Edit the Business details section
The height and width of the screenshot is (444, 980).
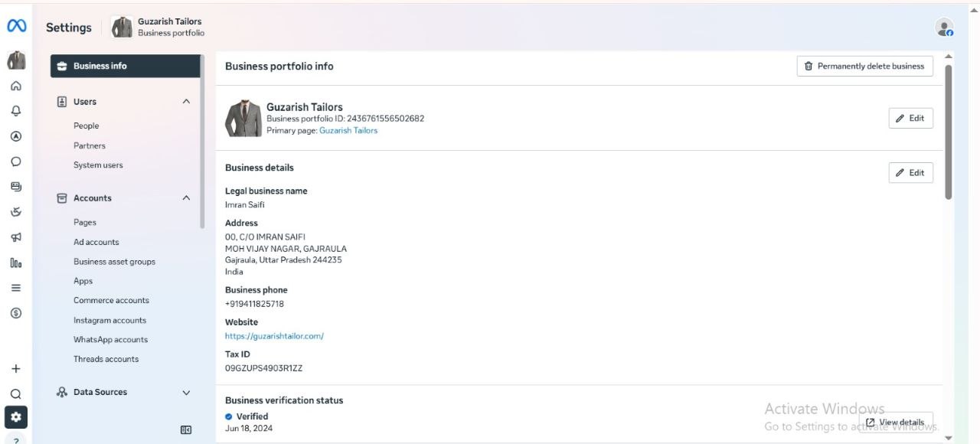(x=911, y=173)
